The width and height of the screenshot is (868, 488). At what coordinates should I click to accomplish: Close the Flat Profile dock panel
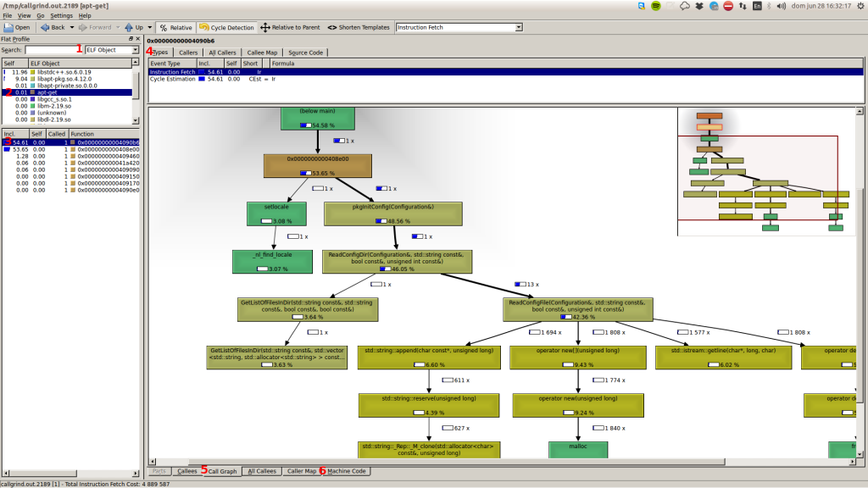coord(138,39)
